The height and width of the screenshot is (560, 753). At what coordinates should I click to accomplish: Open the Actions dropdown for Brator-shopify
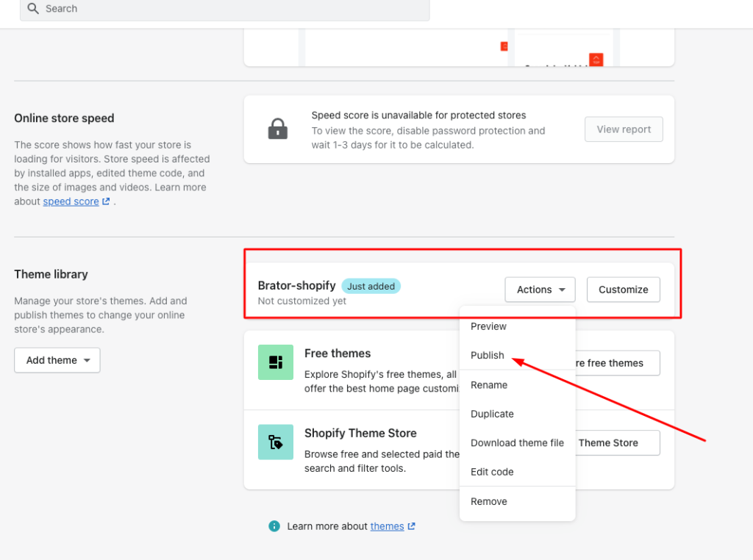540,290
